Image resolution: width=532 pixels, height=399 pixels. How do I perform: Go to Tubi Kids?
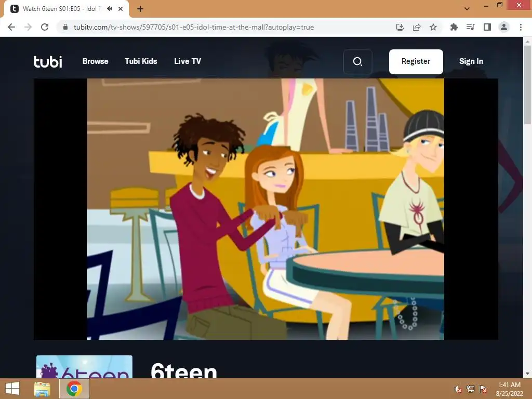141,61
